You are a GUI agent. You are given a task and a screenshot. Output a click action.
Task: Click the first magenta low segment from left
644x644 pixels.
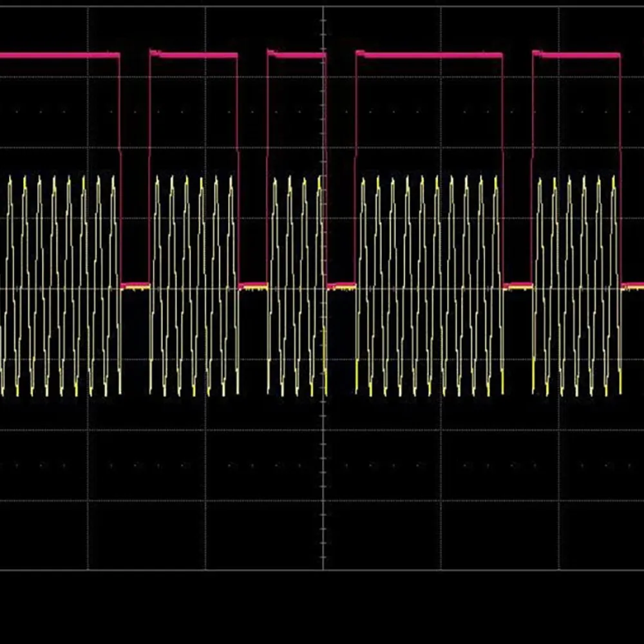point(135,285)
